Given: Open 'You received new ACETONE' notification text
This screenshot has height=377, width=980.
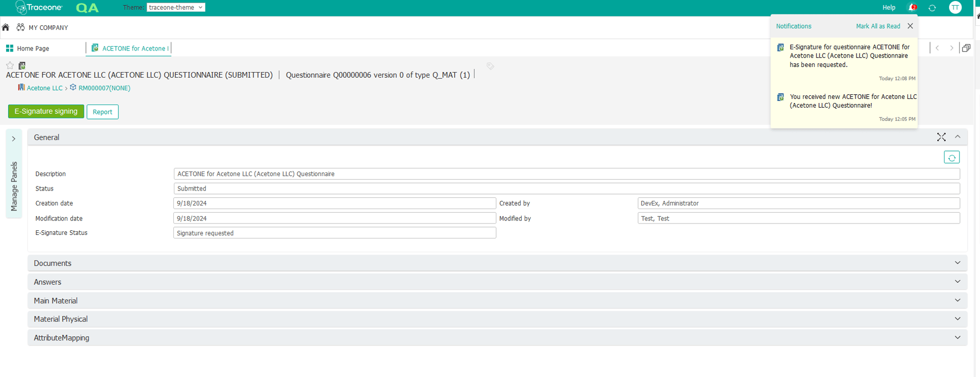Looking at the screenshot, I should pos(853,101).
